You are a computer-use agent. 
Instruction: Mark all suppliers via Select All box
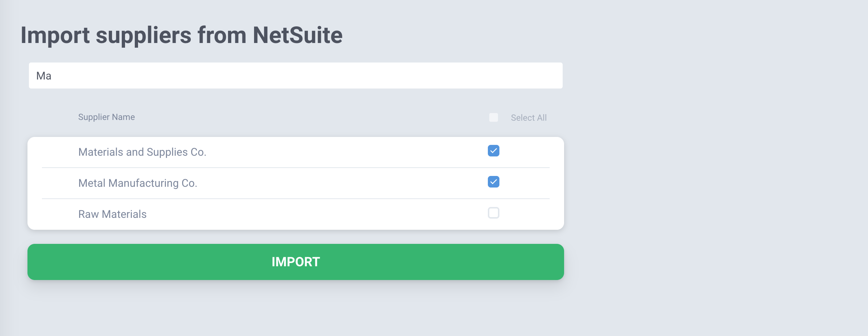click(493, 117)
